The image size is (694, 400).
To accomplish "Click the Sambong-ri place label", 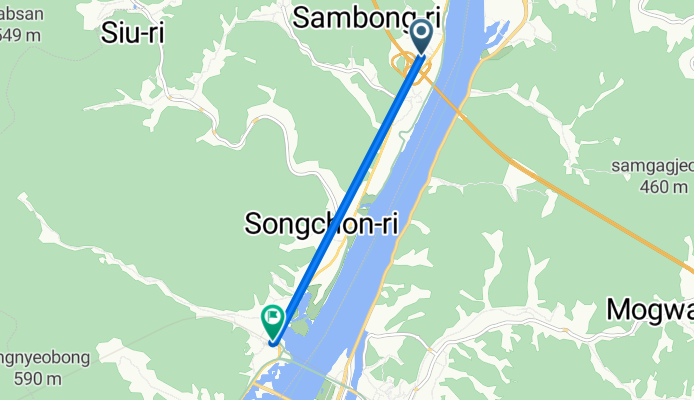I will coord(366,18).
